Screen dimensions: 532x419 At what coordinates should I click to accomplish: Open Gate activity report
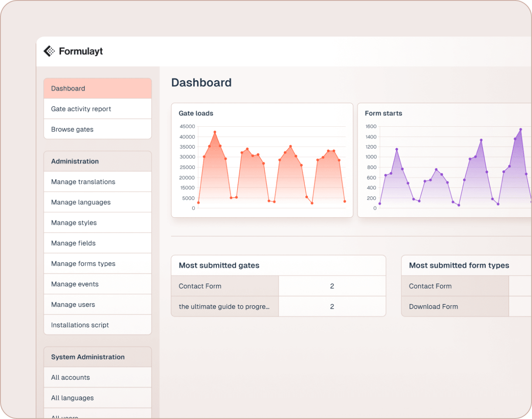[81, 109]
